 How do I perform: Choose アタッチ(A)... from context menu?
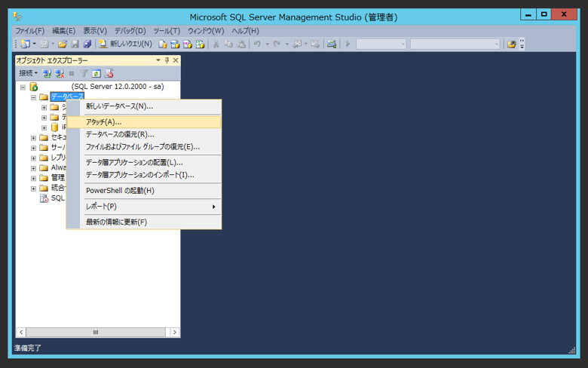point(144,122)
